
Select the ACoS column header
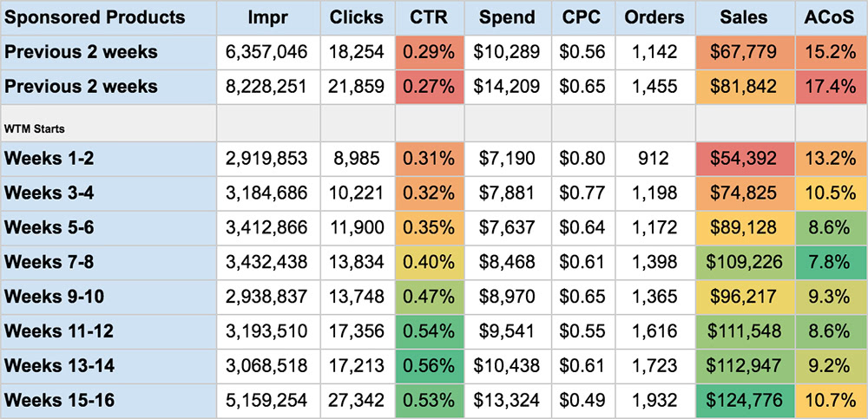click(x=830, y=17)
